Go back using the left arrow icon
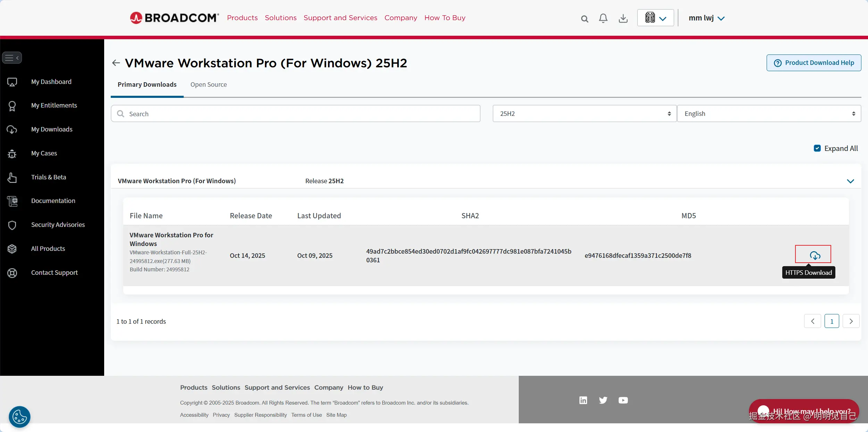868x432 pixels. pos(116,63)
